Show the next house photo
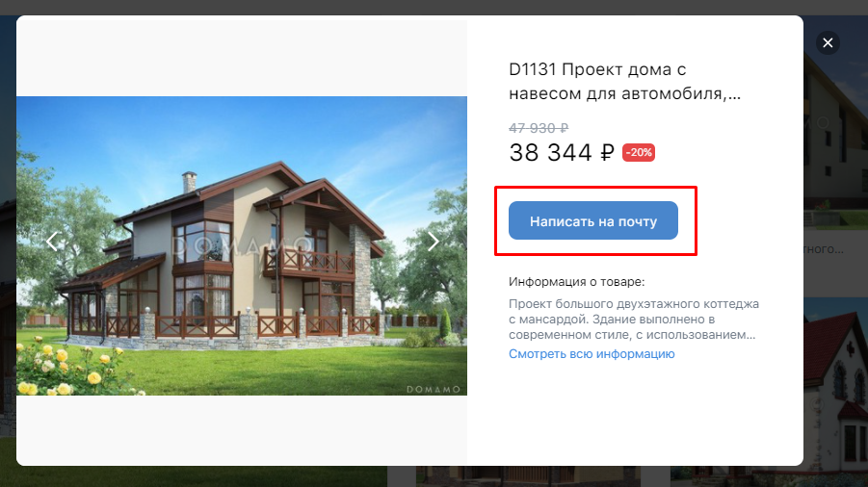Image resolution: width=868 pixels, height=487 pixels. 433,241
